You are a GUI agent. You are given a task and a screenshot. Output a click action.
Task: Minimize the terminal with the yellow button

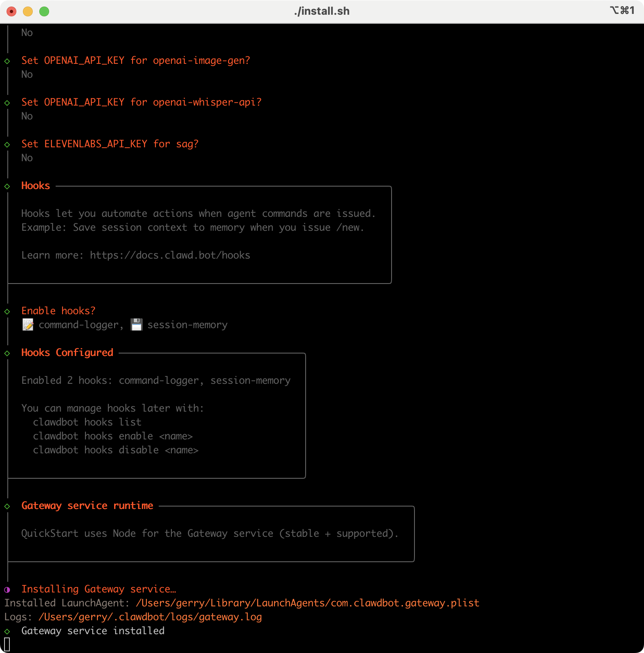click(x=28, y=11)
